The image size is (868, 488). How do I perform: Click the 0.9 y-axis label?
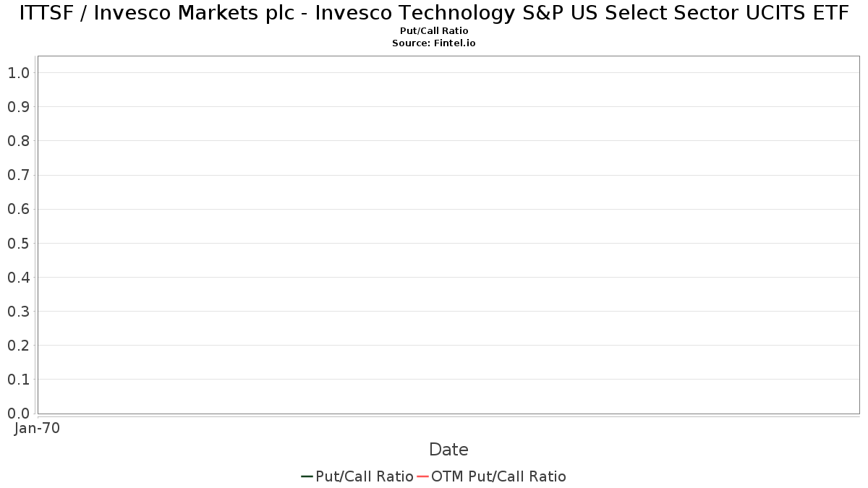18,107
